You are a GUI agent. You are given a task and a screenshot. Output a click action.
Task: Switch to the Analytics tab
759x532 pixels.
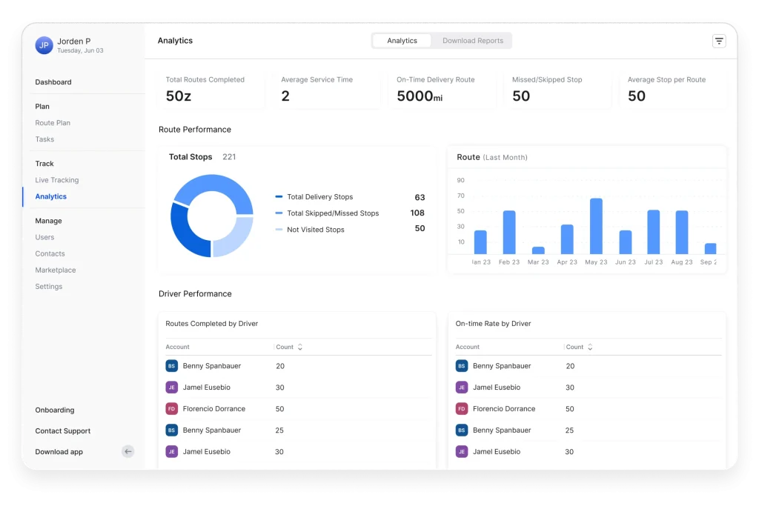(402, 41)
